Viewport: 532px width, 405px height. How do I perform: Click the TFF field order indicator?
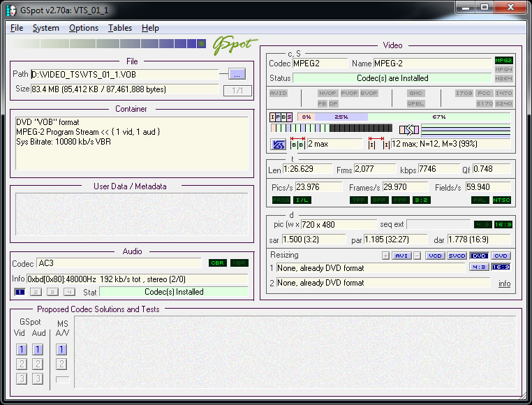click(x=359, y=200)
